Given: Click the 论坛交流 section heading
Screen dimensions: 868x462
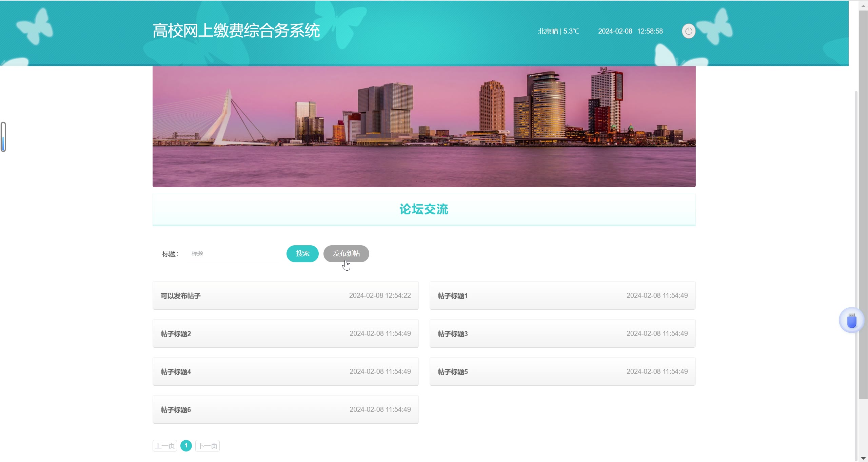Looking at the screenshot, I should [x=424, y=209].
